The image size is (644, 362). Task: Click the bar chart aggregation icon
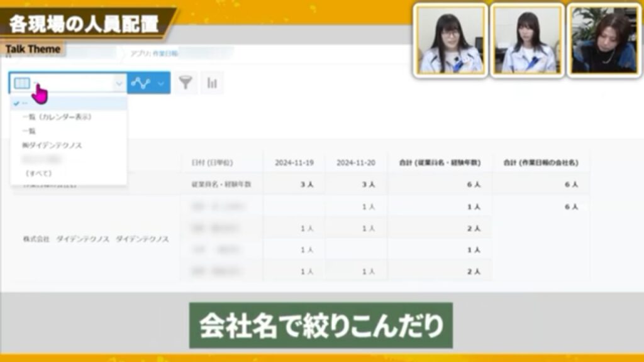point(213,82)
